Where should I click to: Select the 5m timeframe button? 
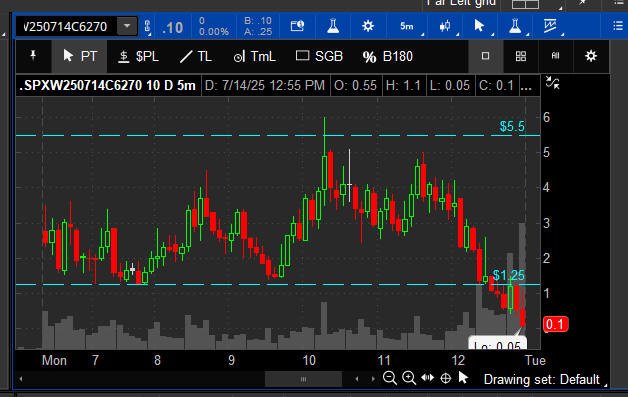click(x=407, y=26)
